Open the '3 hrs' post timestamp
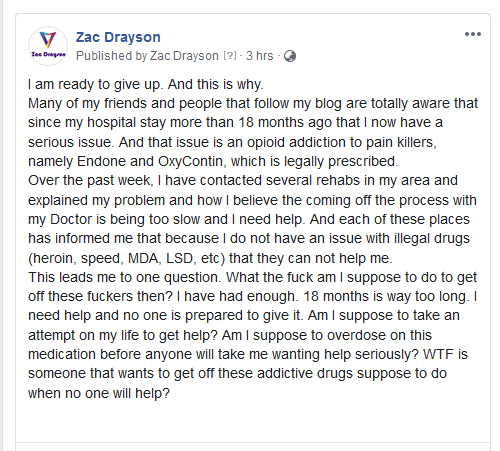This screenshot has height=451, width=500. pyautogui.click(x=259, y=56)
